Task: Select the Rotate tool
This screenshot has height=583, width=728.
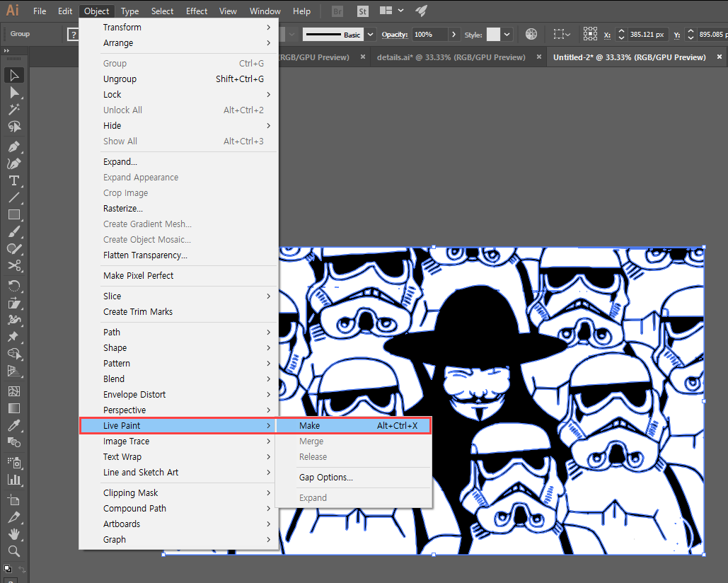Action: pyautogui.click(x=14, y=286)
